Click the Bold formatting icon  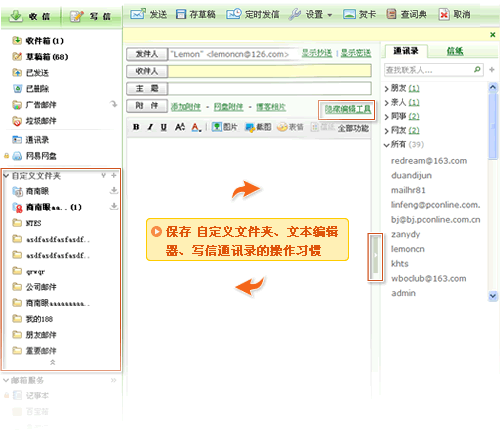pyautogui.click(x=136, y=127)
